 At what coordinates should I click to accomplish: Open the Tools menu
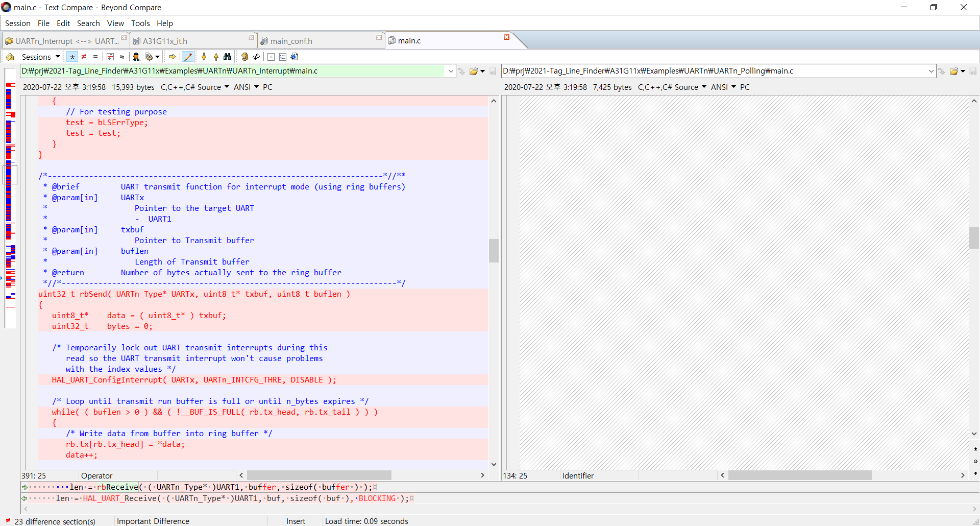click(140, 23)
